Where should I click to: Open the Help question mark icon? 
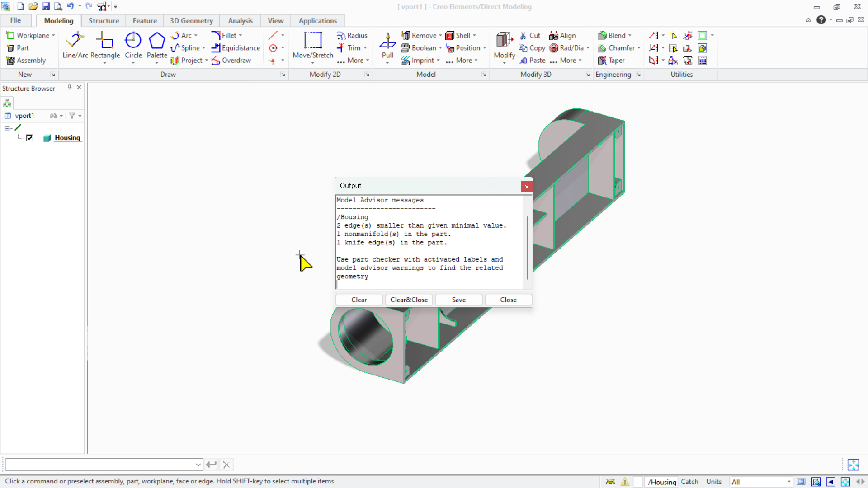coord(821,20)
